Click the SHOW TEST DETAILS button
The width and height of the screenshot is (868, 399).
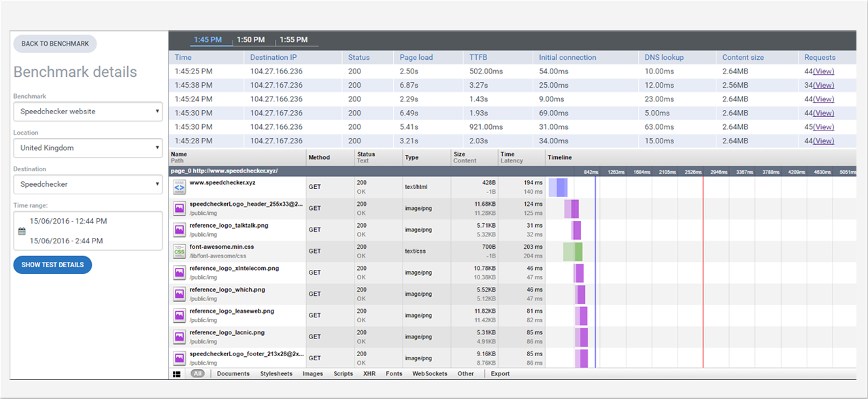pyautogui.click(x=52, y=265)
